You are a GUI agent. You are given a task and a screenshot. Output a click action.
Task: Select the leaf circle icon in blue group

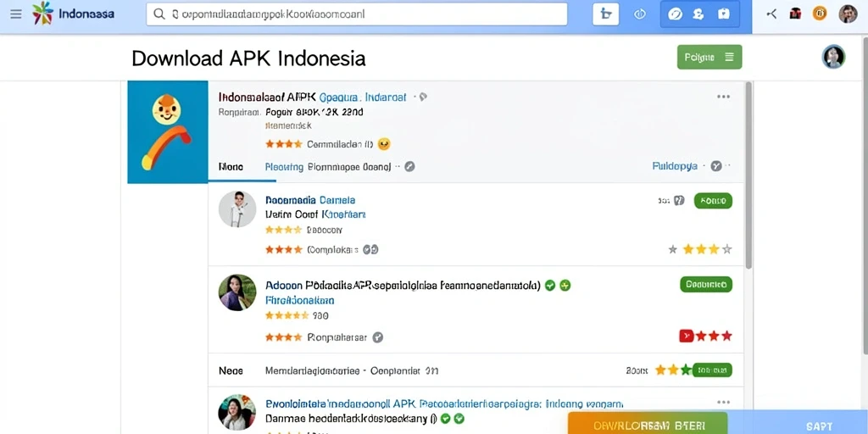point(675,14)
